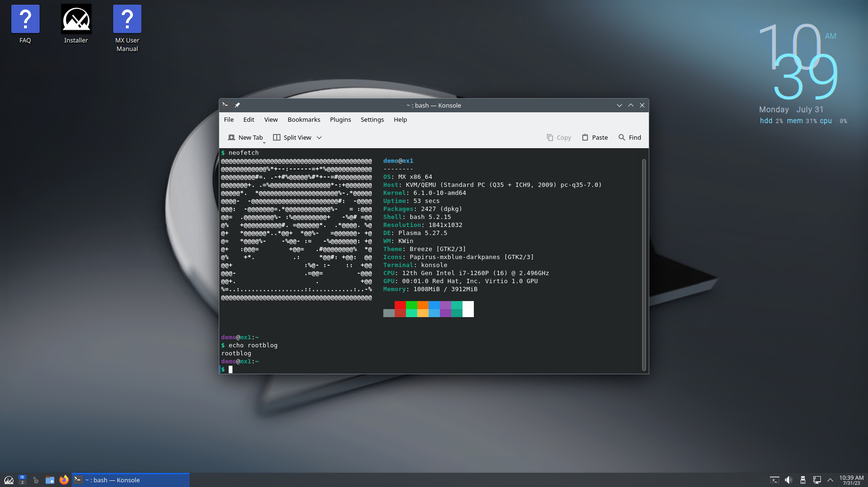Open the volume icon in system tray
This screenshot has width=868, height=487.
click(789, 480)
